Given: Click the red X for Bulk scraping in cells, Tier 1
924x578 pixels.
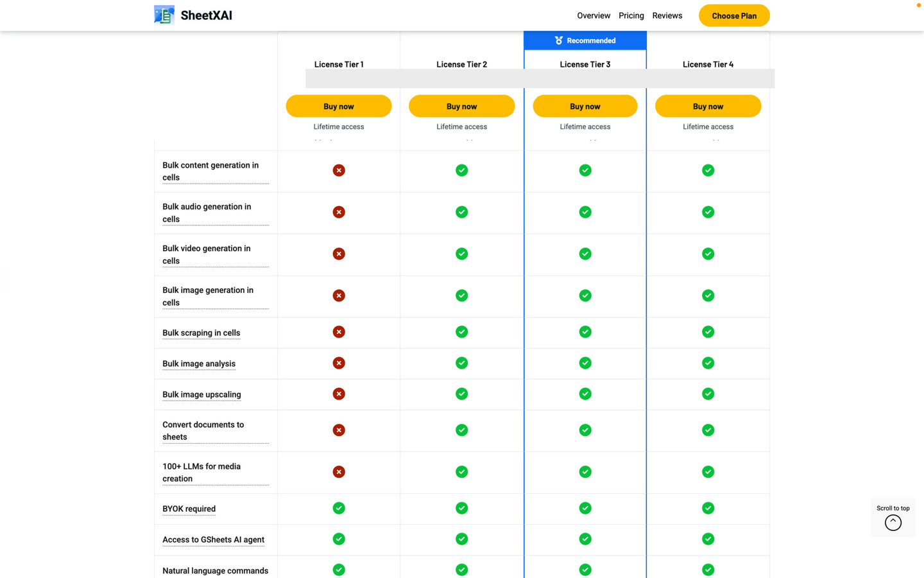Looking at the screenshot, I should tap(339, 332).
